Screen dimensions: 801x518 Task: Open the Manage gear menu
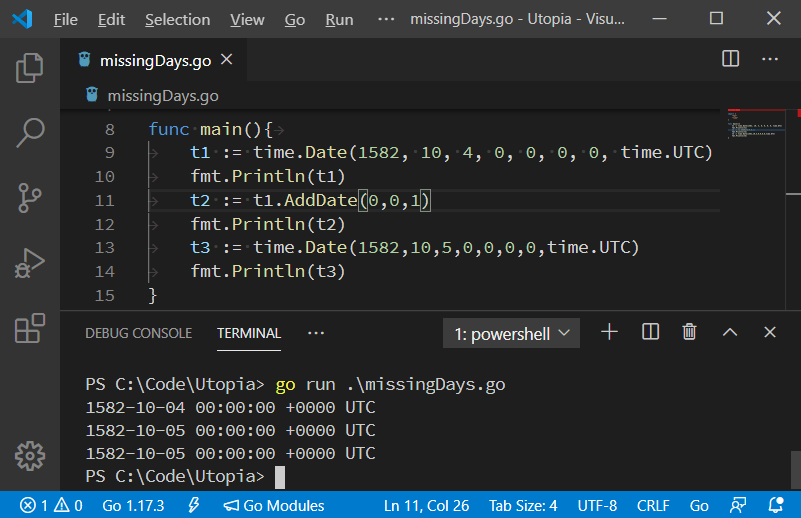click(x=30, y=456)
